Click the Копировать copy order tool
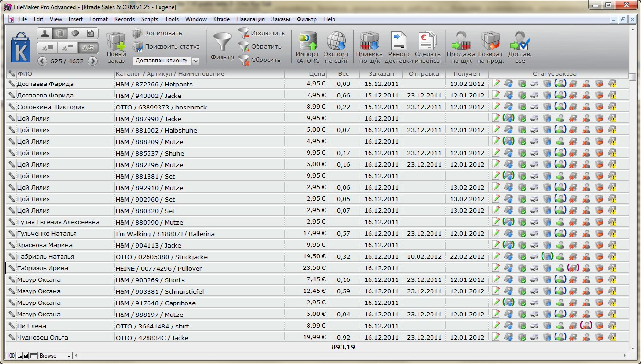 [x=157, y=33]
